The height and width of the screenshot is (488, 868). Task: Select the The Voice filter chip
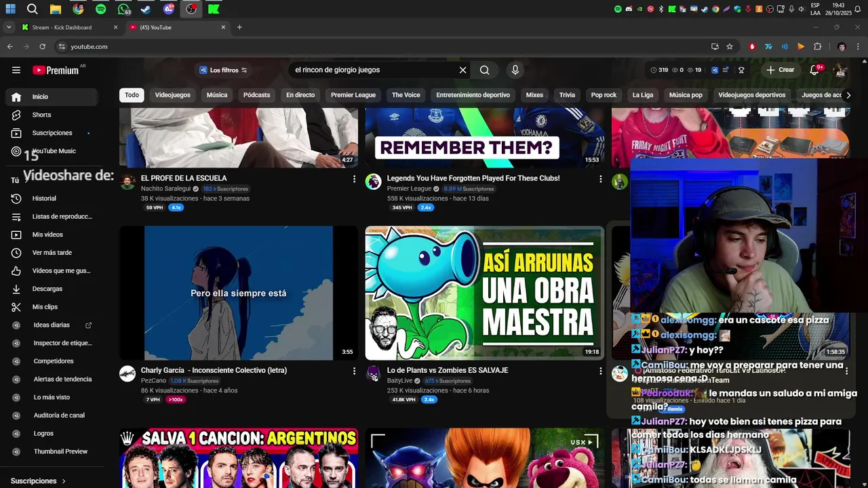[x=406, y=95]
